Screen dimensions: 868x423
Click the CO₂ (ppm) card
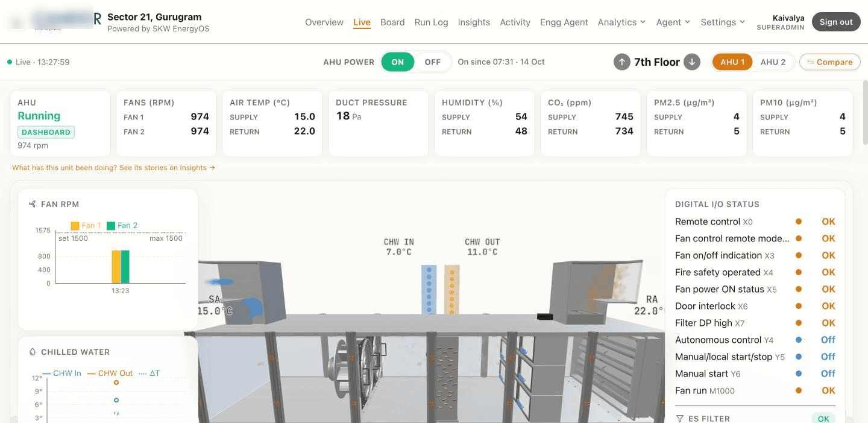591,123
